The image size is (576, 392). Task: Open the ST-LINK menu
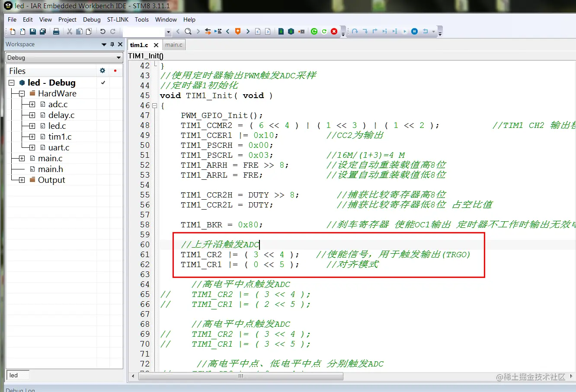coord(118,19)
